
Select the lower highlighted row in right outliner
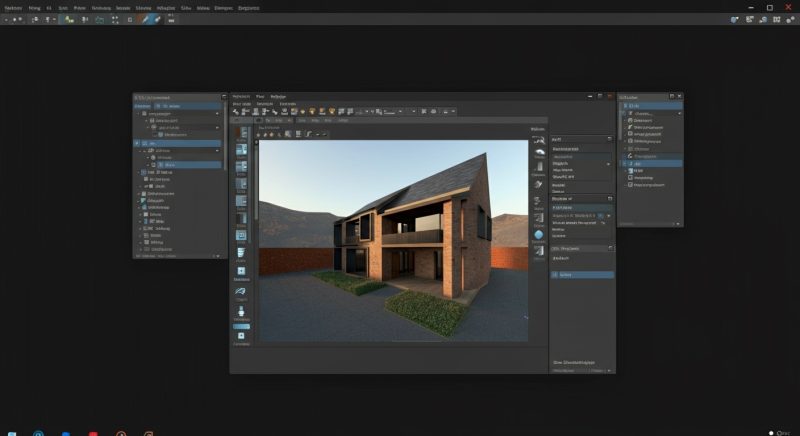[651, 163]
